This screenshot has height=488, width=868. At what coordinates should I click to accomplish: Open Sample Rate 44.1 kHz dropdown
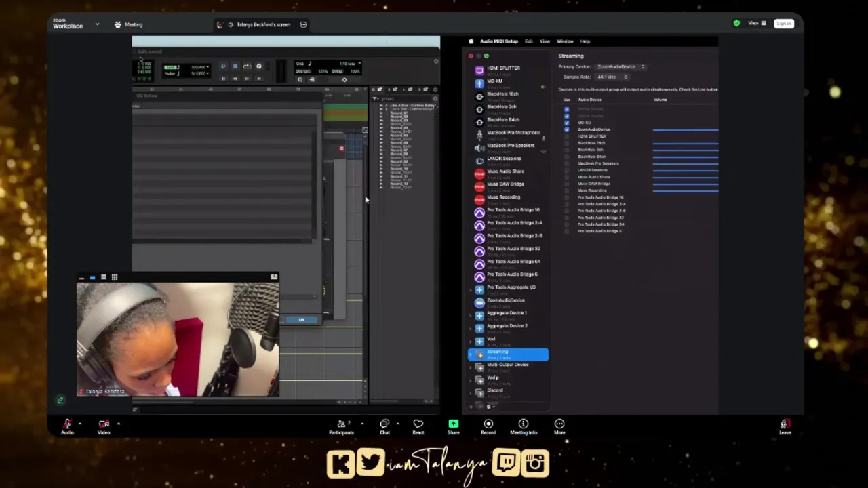tap(612, 77)
